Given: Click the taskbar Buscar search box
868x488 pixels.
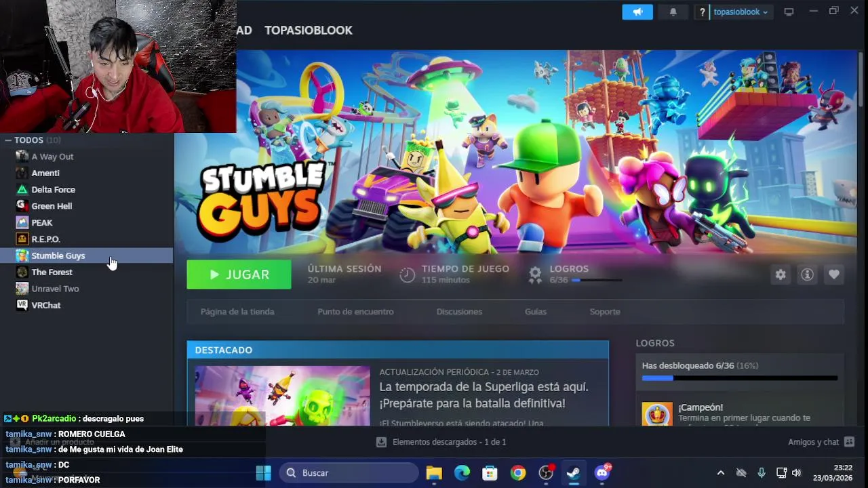Looking at the screenshot, I should point(349,473).
